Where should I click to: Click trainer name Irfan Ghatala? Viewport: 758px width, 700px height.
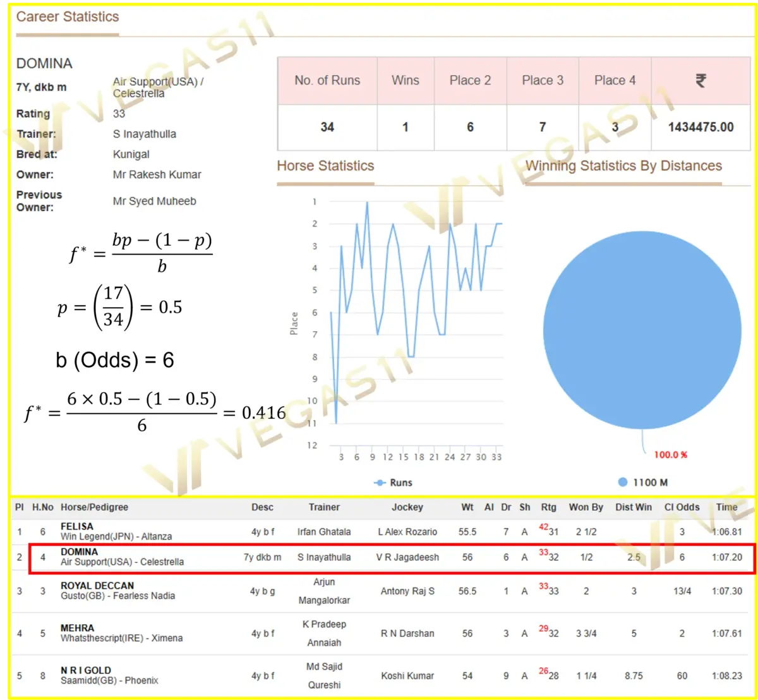(324, 532)
